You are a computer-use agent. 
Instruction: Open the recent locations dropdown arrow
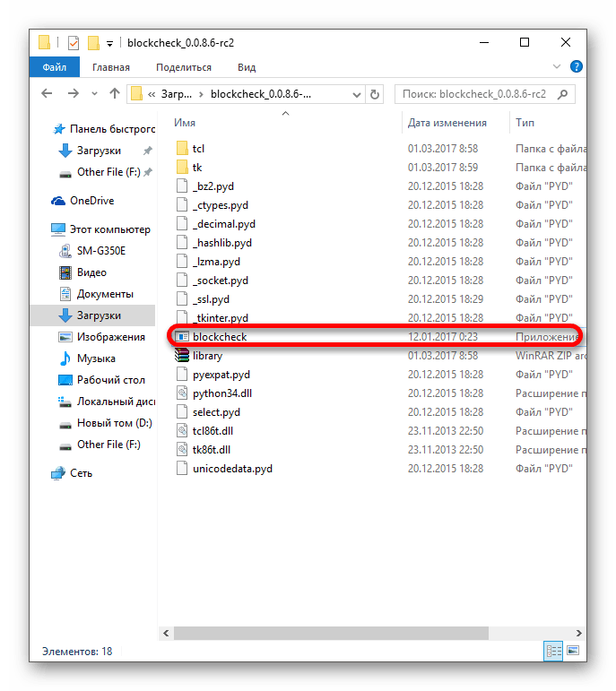tap(94, 94)
